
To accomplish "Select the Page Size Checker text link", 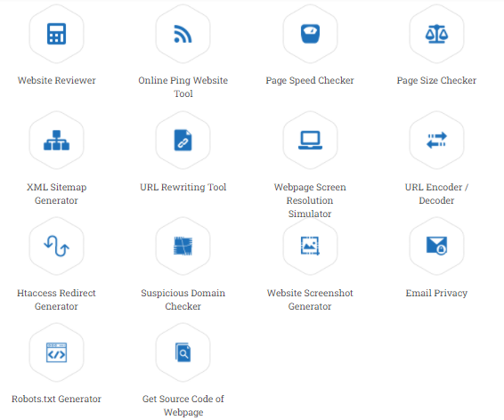I will 436,80.
